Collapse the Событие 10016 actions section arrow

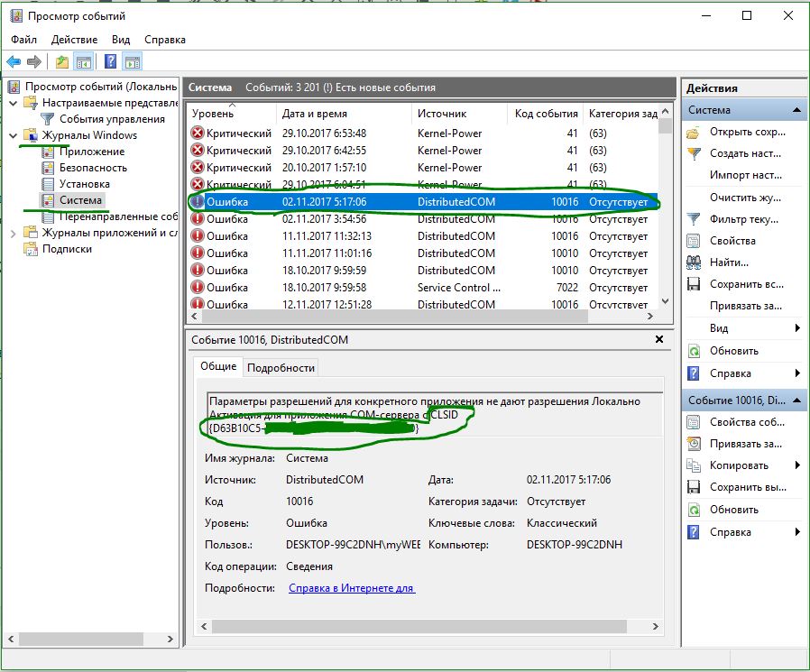pyautogui.click(x=796, y=400)
